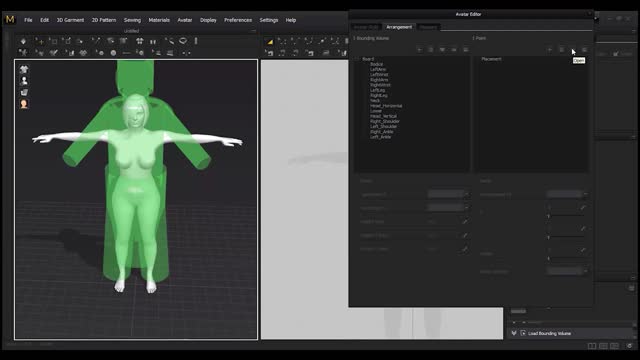The height and width of the screenshot is (360, 640).
Task: Select the Placement item in Point list
Action: pyautogui.click(x=491, y=59)
